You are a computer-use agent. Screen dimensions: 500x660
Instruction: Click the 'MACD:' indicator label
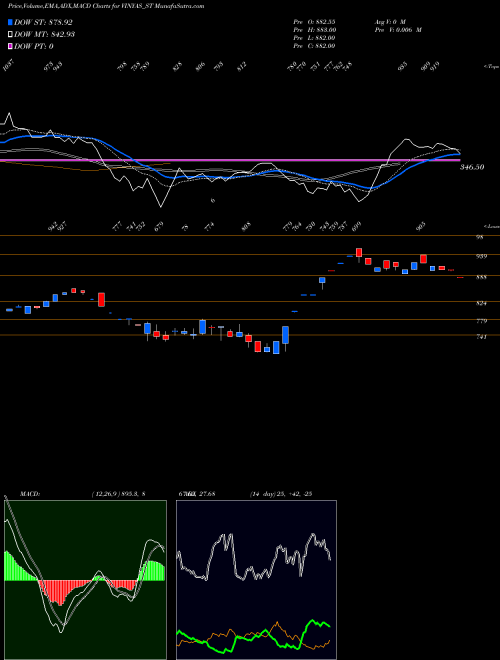pos(30,494)
